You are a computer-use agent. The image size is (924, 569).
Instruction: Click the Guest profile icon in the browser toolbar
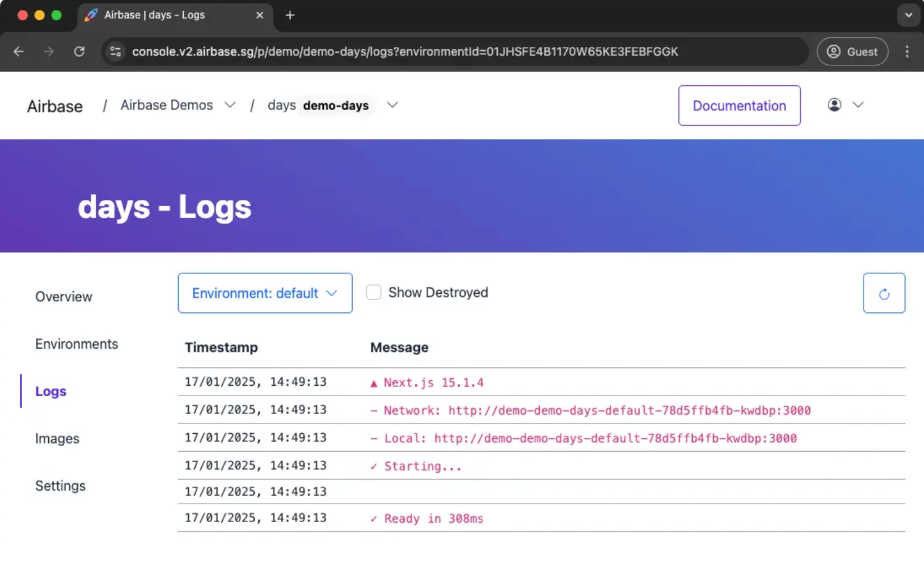pos(834,52)
